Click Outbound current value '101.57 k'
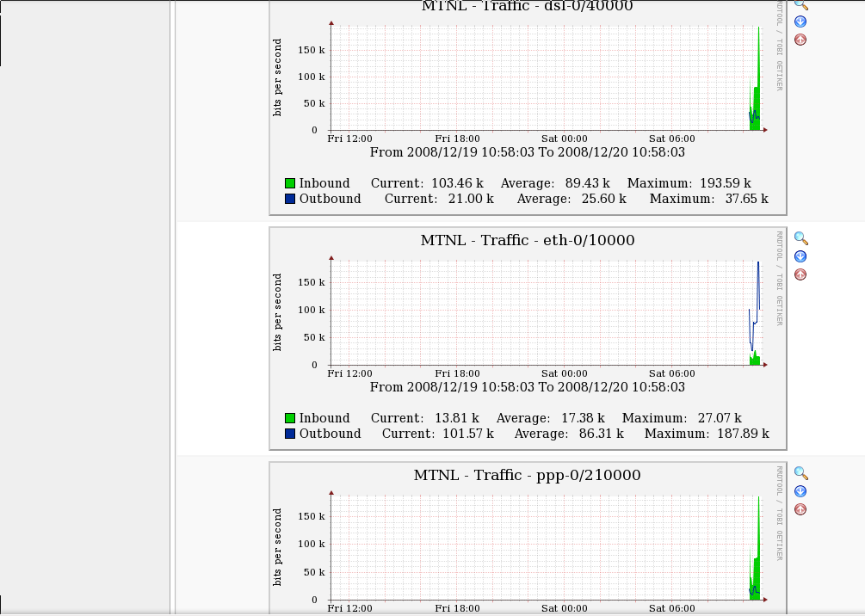This screenshot has width=865, height=616. [468, 434]
